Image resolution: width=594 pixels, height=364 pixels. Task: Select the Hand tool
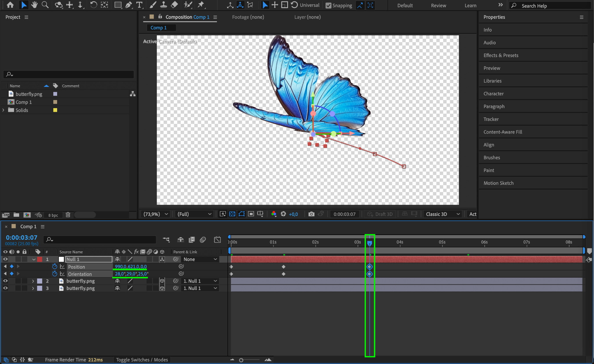click(34, 5)
